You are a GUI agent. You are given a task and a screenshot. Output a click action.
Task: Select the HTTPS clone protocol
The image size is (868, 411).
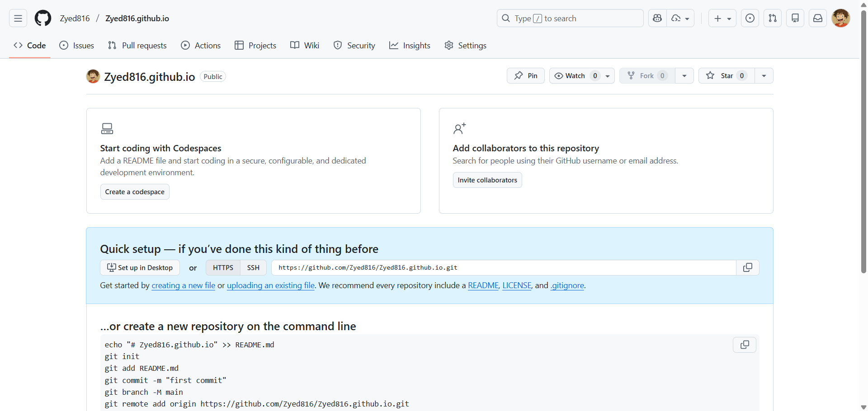click(223, 268)
